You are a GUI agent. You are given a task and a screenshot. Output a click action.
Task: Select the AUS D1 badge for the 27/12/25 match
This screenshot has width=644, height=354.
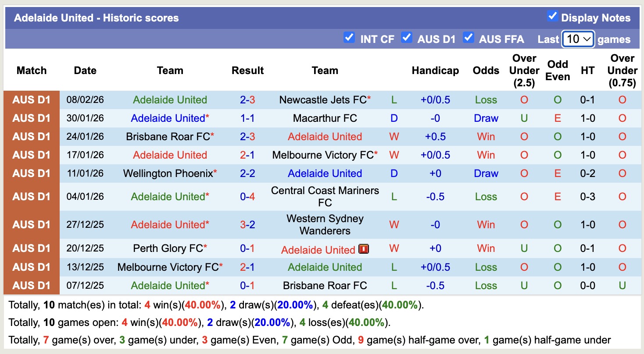31,224
